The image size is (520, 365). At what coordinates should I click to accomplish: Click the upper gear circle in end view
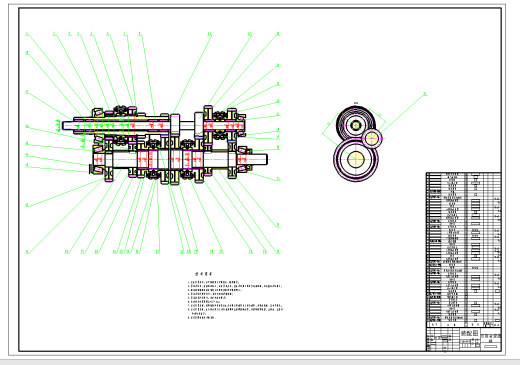pos(355,125)
